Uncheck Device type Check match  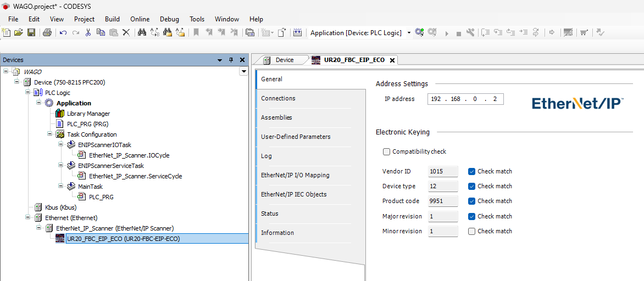[471, 186]
